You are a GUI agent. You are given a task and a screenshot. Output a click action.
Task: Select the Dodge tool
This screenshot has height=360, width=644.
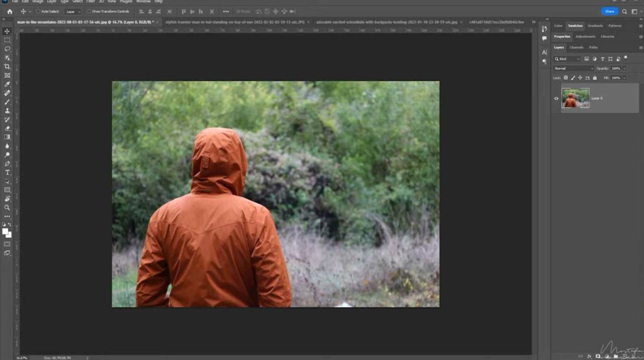coord(7,155)
